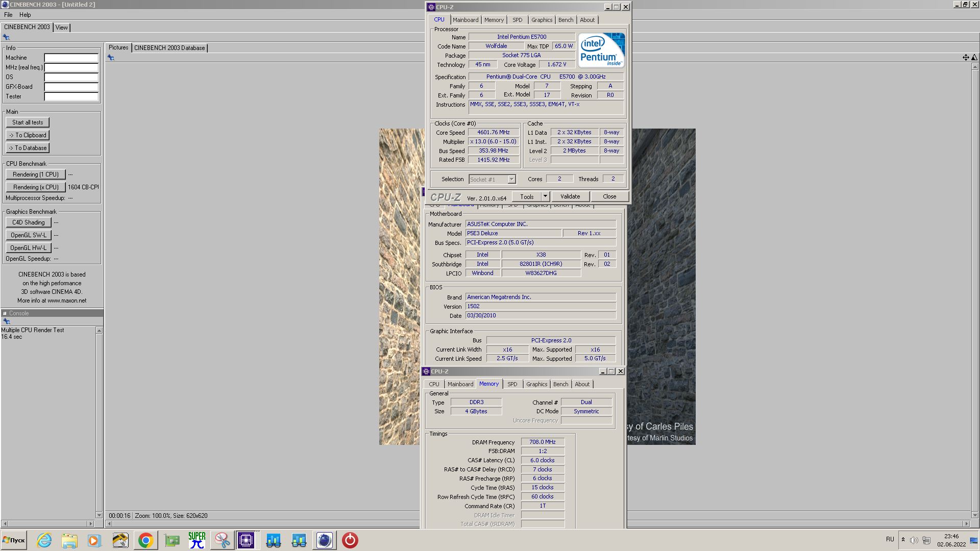Run the C4D Shading test
This screenshot has height=551, width=980.
[x=29, y=222]
